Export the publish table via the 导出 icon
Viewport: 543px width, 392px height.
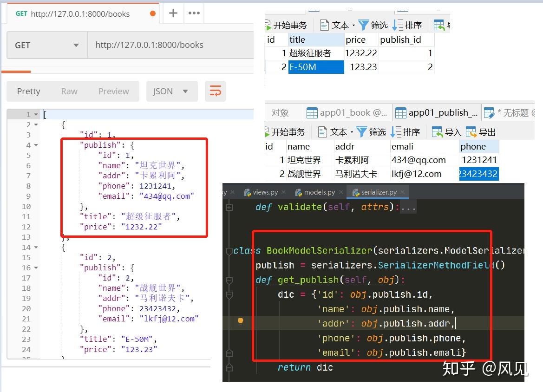coord(482,131)
